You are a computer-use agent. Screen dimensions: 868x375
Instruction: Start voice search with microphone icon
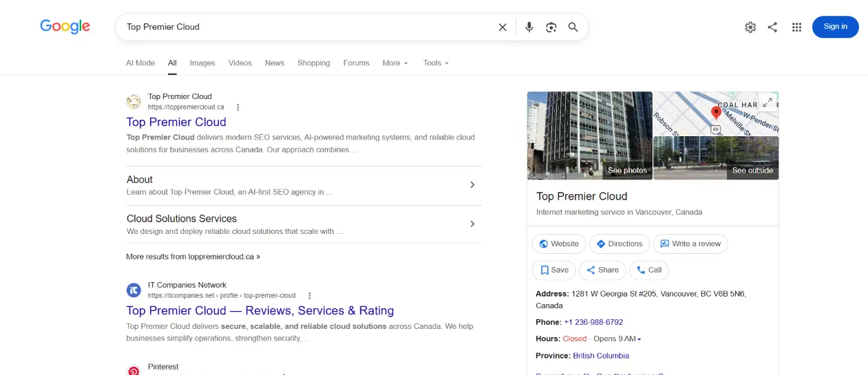[529, 27]
